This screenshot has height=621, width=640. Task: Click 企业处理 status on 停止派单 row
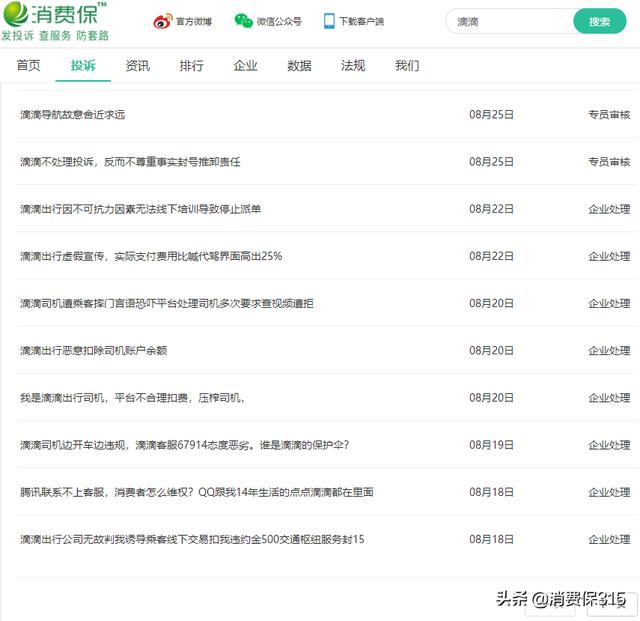tap(609, 209)
